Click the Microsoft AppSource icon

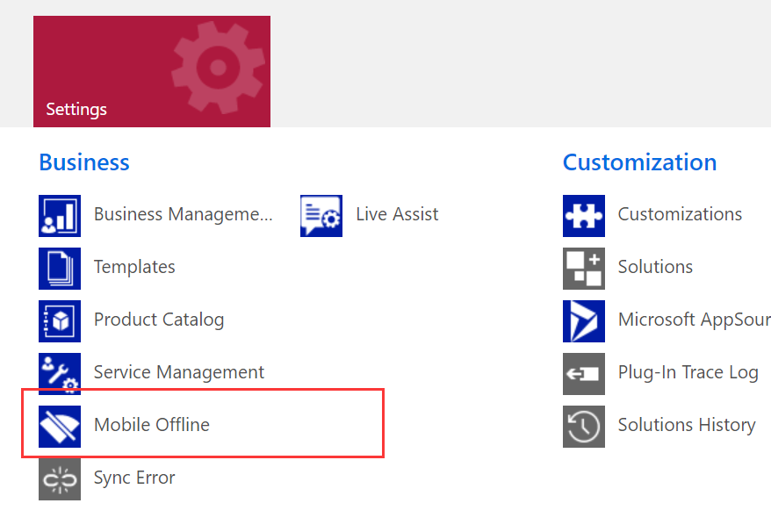pyautogui.click(x=584, y=321)
